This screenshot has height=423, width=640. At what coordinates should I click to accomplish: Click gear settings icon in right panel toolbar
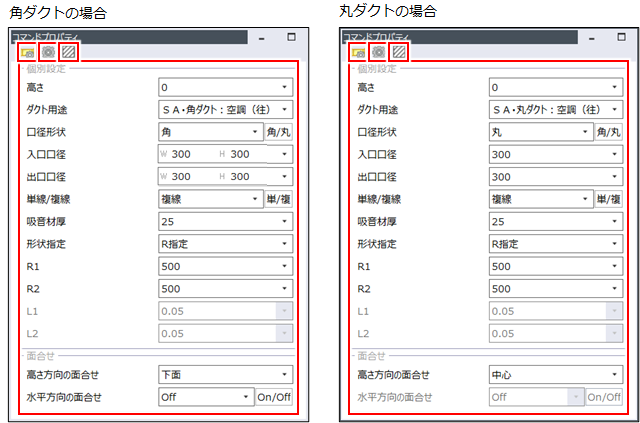pos(378,51)
